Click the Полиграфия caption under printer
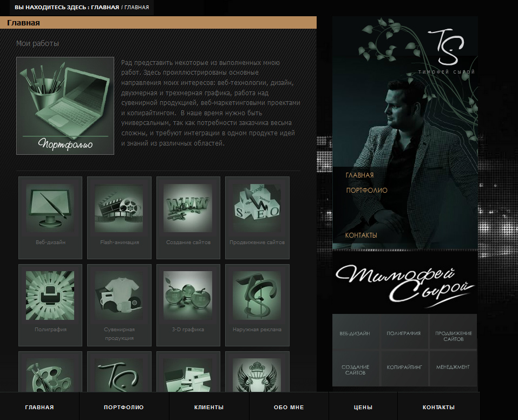 50,330
